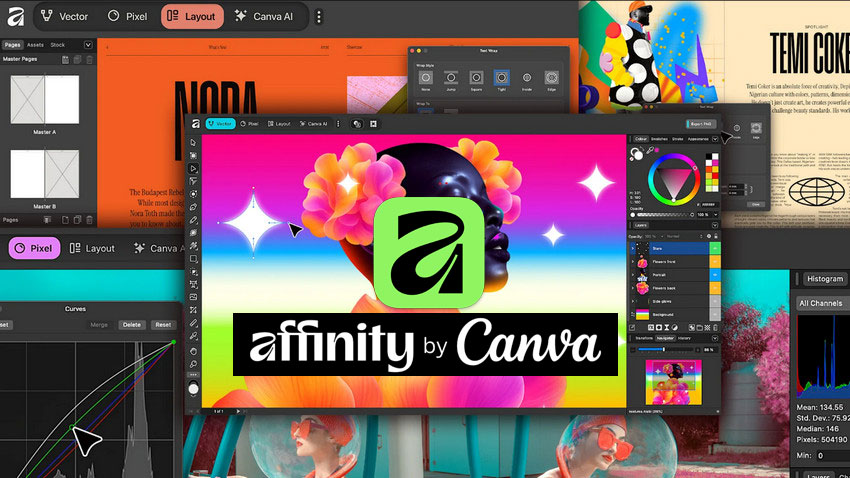Open the Layers panel options dropdown
Viewport: 850px width, 478px height.
click(x=715, y=225)
